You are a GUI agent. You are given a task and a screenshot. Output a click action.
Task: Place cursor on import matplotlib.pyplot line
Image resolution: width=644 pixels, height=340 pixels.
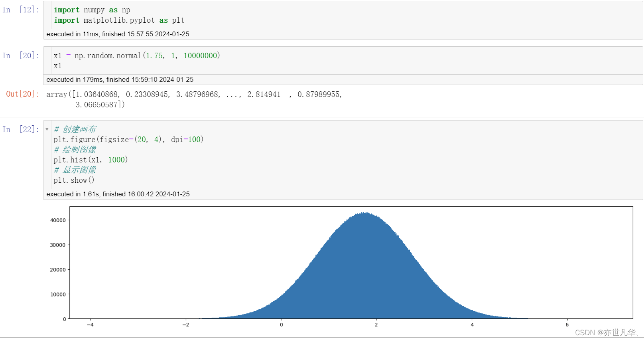coord(119,20)
